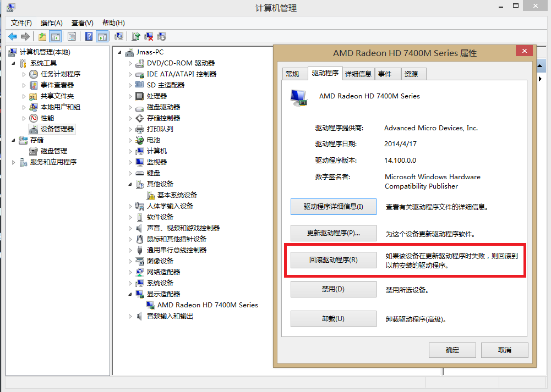The height and width of the screenshot is (392, 551).
Task: Click the 性能 performance icon
Action: [34, 118]
